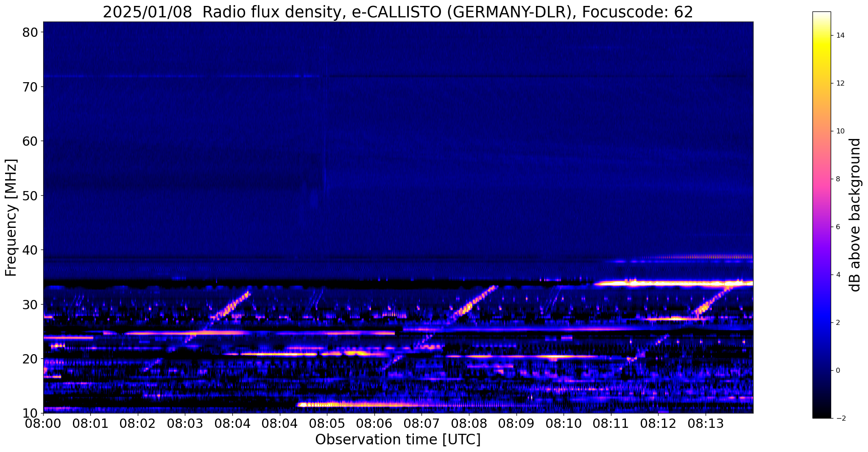Click the 50 MHz y-axis tick label

(x=30, y=196)
